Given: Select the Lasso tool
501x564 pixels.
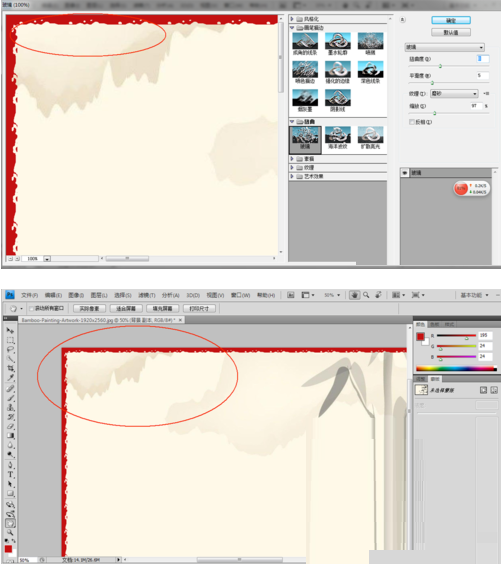Looking at the screenshot, I should (x=10, y=349).
